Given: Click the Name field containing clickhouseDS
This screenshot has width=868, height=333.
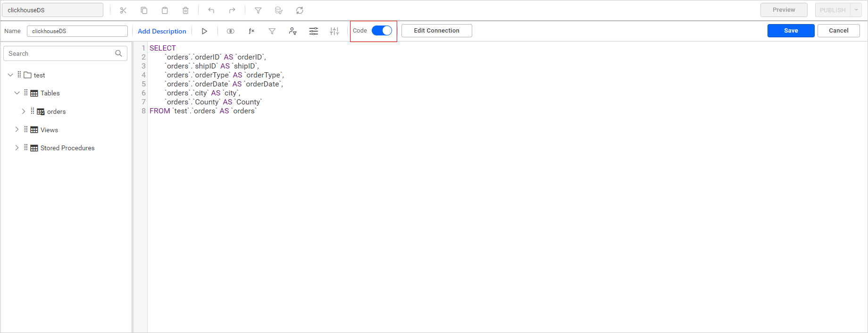Looking at the screenshot, I should tap(77, 31).
